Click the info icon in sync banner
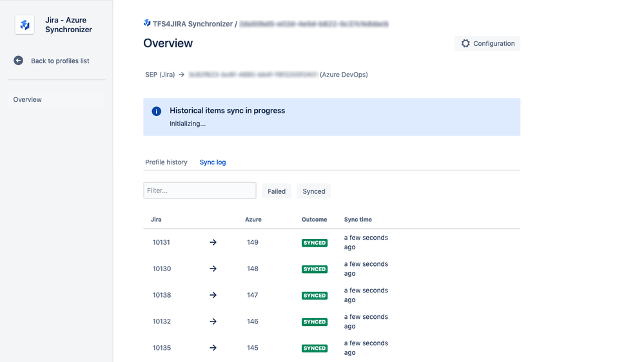Image resolution: width=644 pixels, height=362 pixels. coord(157,111)
